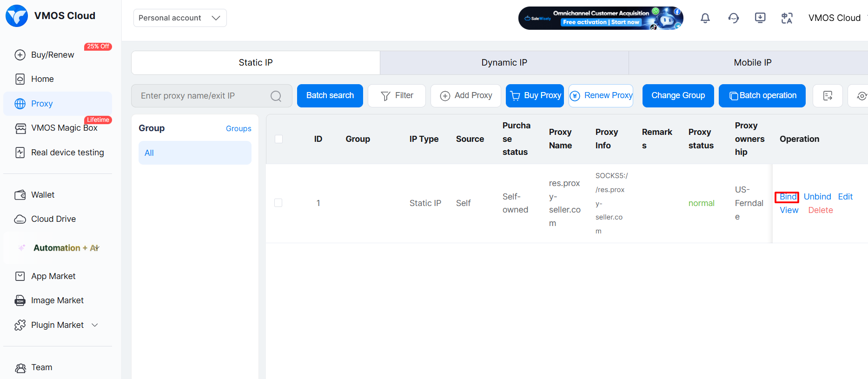Click the download client icon
Image resolution: width=868 pixels, height=379 pixels.
point(760,18)
